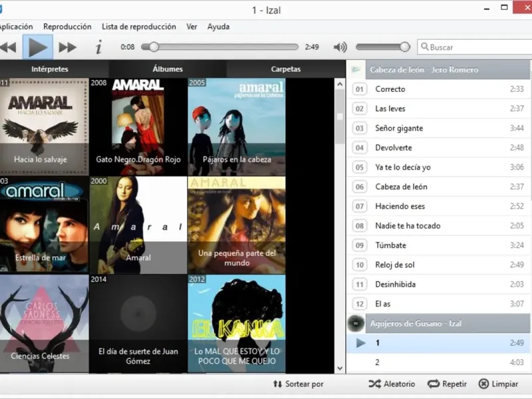This screenshot has width=532, height=399.
Task: Select the Estrella de mar album
Action: point(44,225)
